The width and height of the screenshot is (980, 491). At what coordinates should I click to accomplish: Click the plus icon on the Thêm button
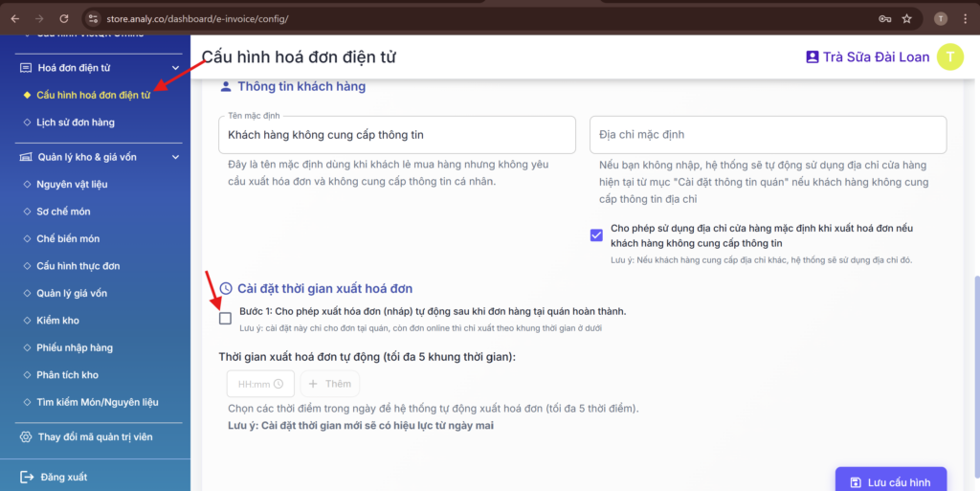(x=313, y=384)
